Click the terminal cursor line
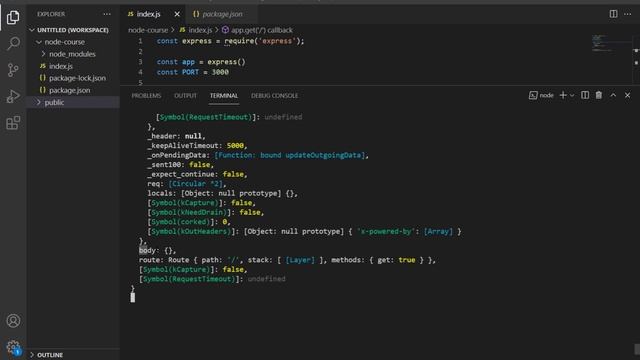Screen dimensions: 640x360 point(133,297)
